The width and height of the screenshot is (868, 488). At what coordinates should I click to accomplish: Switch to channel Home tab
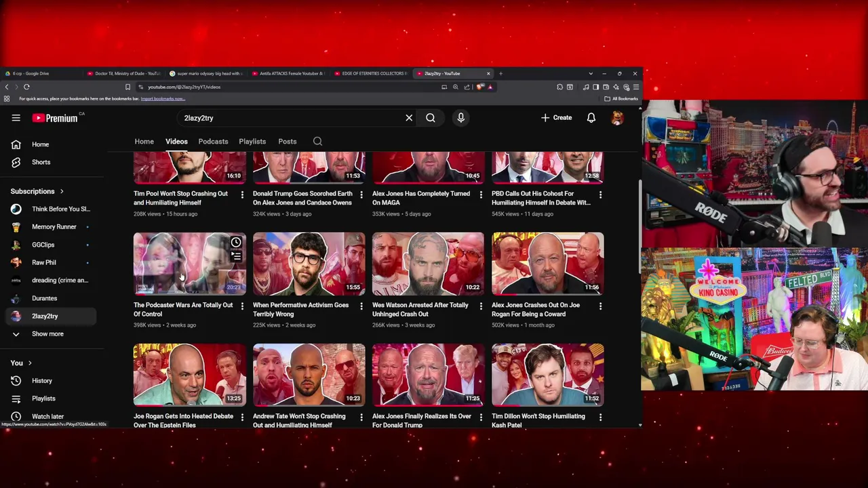[144, 142]
